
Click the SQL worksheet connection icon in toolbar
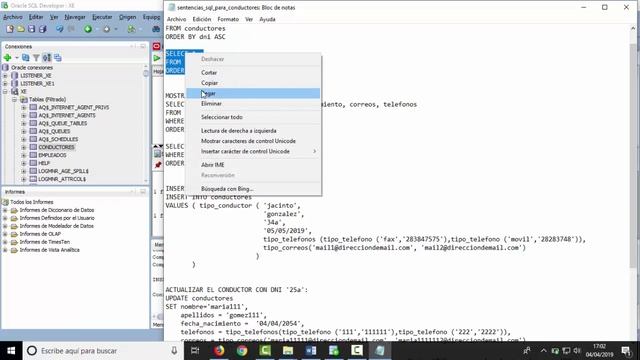(131, 29)
